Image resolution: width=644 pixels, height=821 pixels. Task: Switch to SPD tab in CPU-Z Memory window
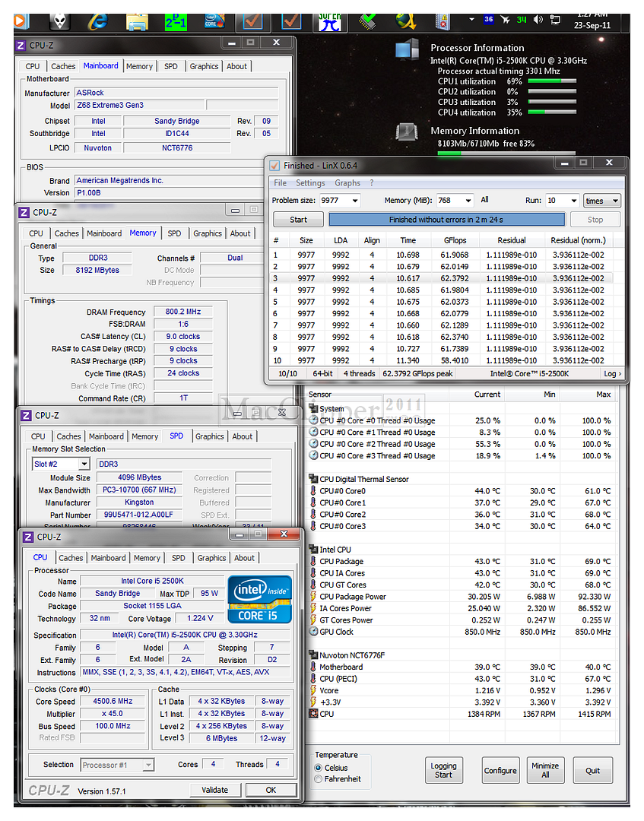[174, 233]
